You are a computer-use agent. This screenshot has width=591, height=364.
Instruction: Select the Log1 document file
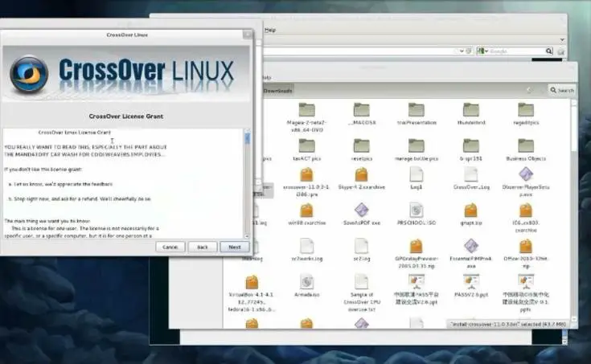coord(417,178)
